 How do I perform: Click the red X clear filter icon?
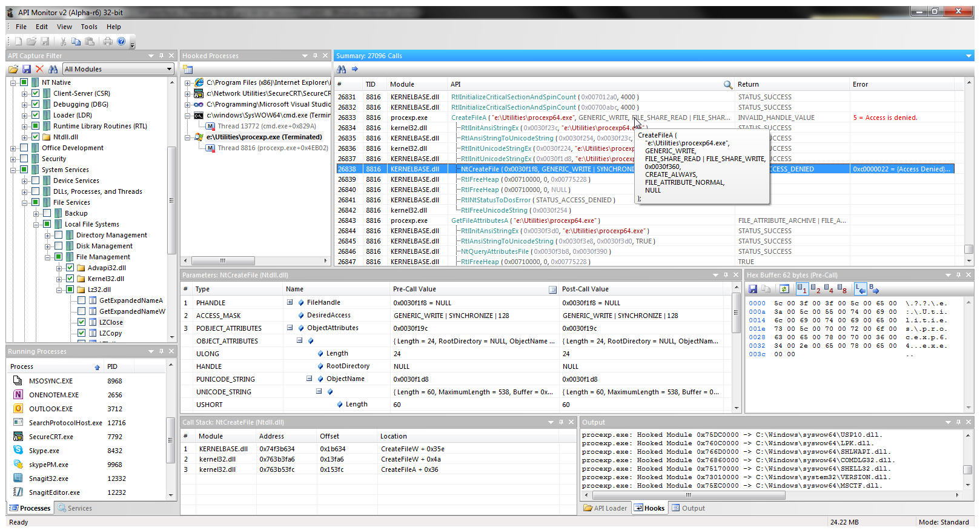[39, 69]
